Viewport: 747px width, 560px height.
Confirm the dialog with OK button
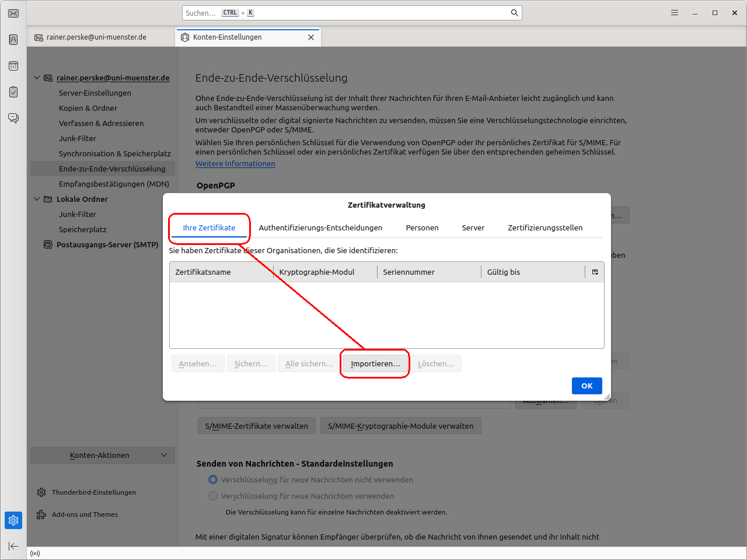pyautogui.click(x=587, y=386)
